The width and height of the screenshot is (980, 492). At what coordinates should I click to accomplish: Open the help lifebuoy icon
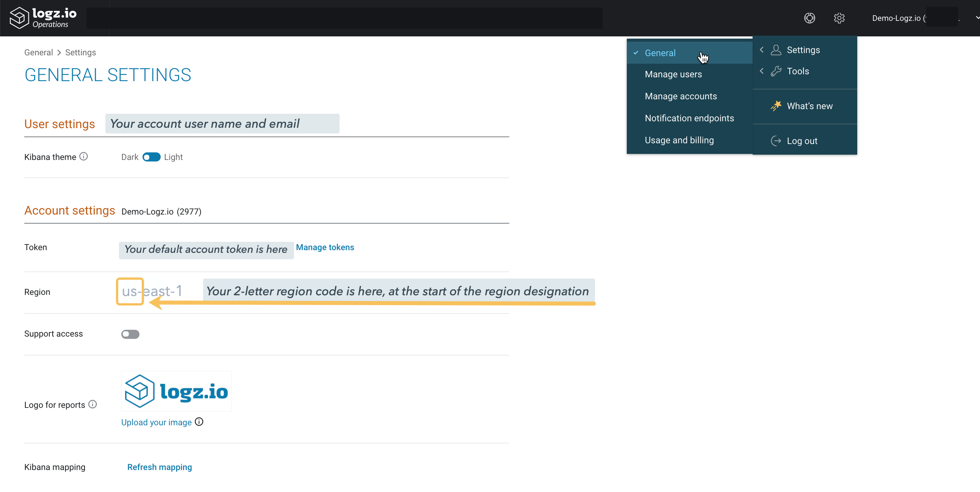pos(809,18)
